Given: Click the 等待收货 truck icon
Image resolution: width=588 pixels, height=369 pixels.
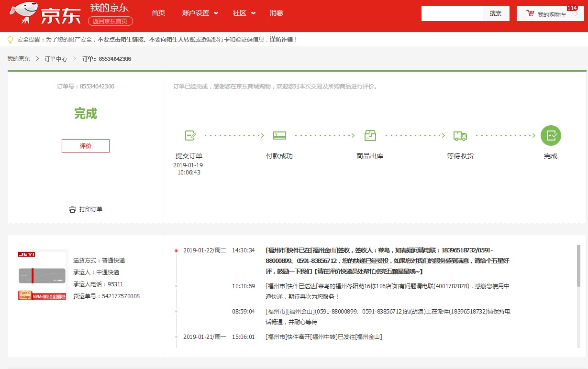Looking at the screenshot, I should tap(460, 136).
